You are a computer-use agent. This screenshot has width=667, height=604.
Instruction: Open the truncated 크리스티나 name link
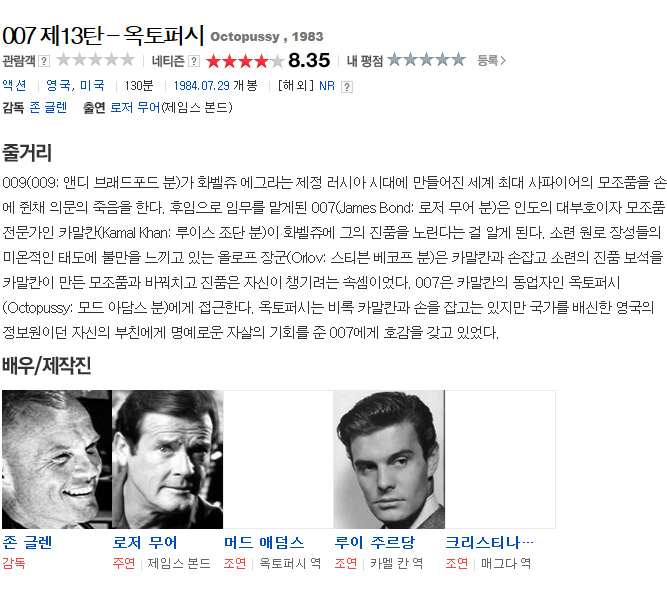tap(489, 543)
